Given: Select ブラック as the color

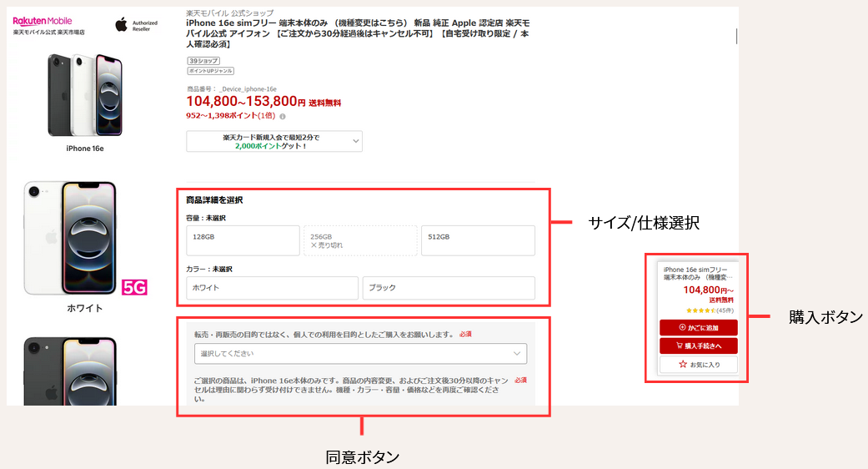Looking at the screenshot, I should (449, 288).
